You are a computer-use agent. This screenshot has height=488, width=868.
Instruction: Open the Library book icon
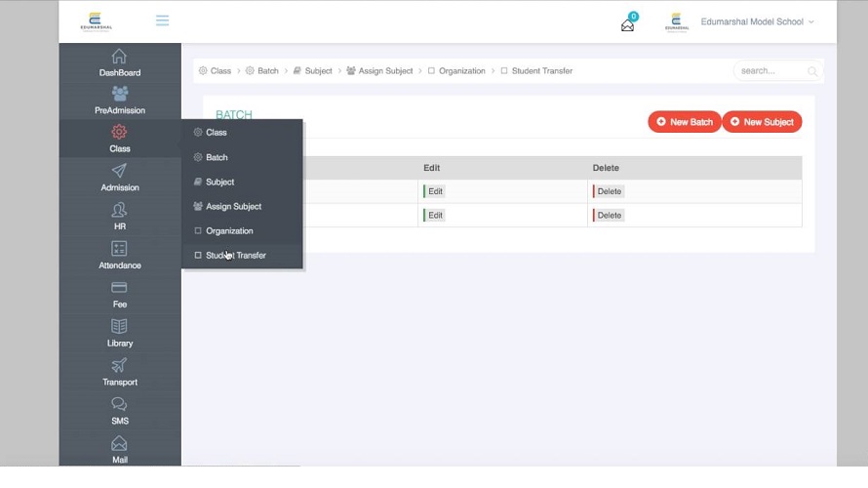coord(119,326)
